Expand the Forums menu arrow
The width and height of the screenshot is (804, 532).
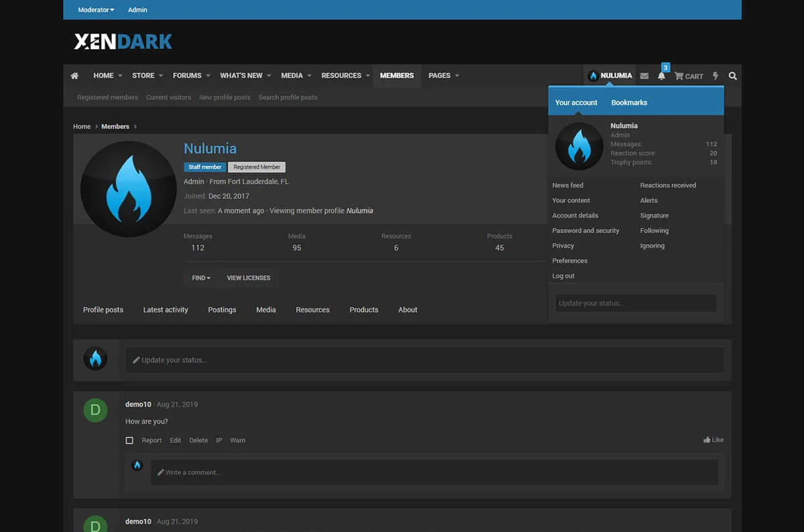coord(208,76)
